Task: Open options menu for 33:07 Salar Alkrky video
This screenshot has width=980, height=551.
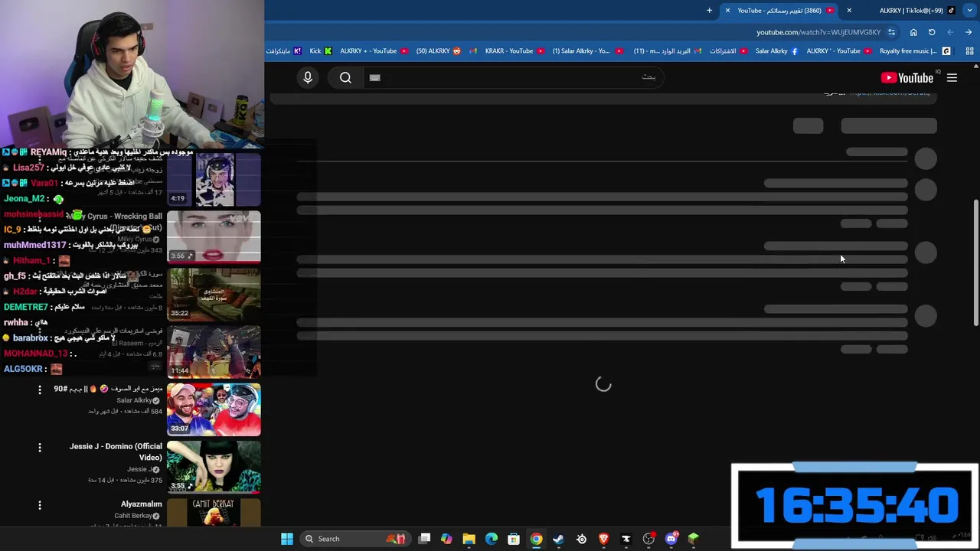Action: coord(40,390)
